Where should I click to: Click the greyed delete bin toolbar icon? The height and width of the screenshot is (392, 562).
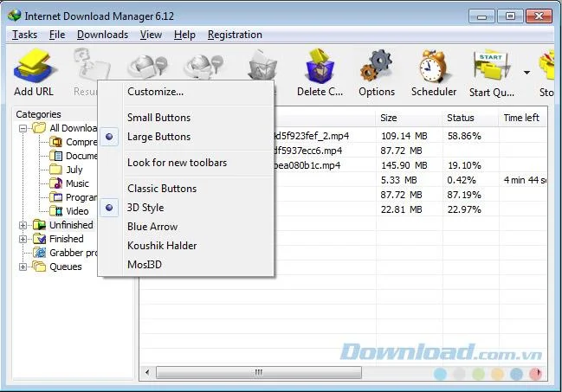click(263, 65)
